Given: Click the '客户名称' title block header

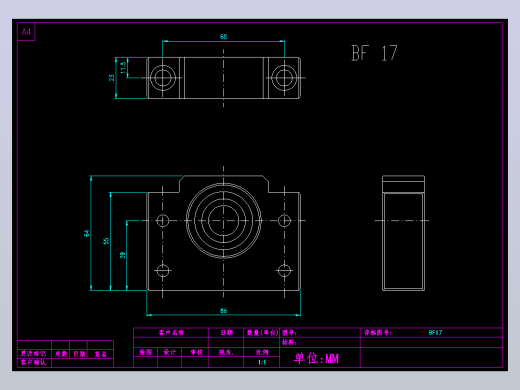Looking at the screenshot, I should (x=171, y=332).
